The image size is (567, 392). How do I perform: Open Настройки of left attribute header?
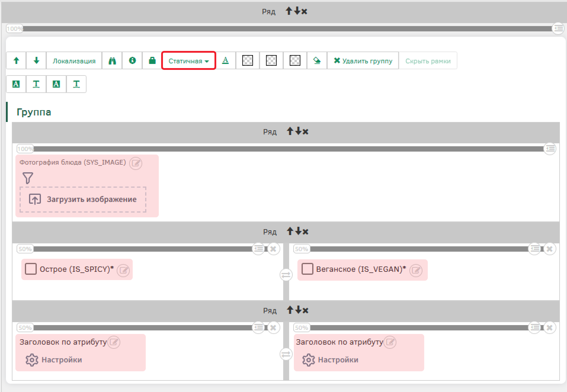[x=54, y=360]
